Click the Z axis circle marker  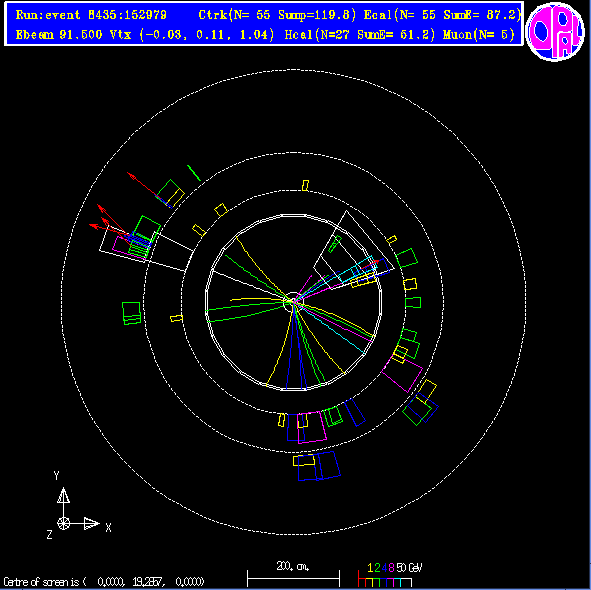(x=63, y=523)
